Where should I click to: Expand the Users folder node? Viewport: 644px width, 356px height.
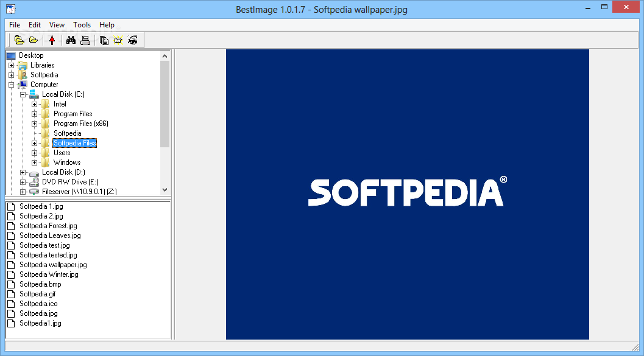35,153
